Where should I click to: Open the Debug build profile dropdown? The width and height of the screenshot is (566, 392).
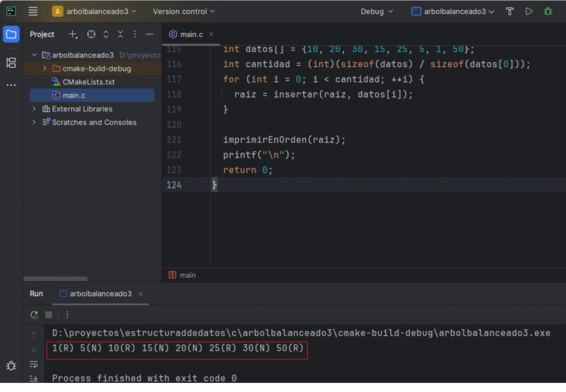[377, 11]
